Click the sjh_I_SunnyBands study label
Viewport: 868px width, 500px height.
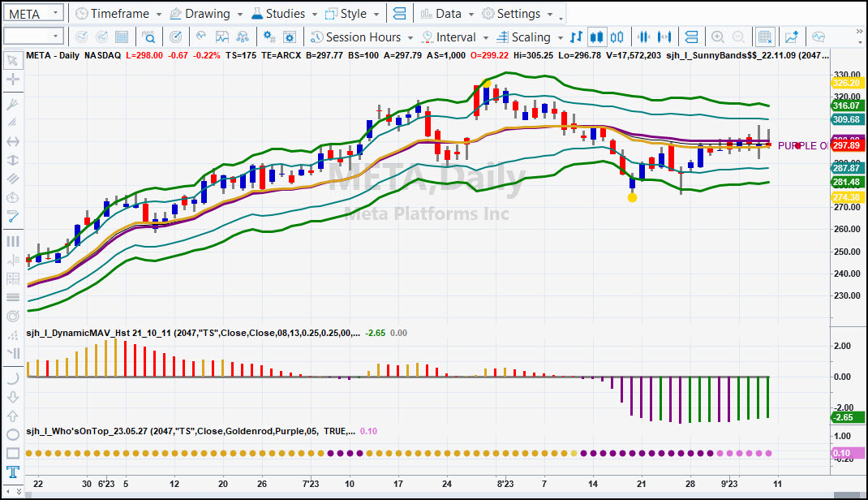point(747,55)
